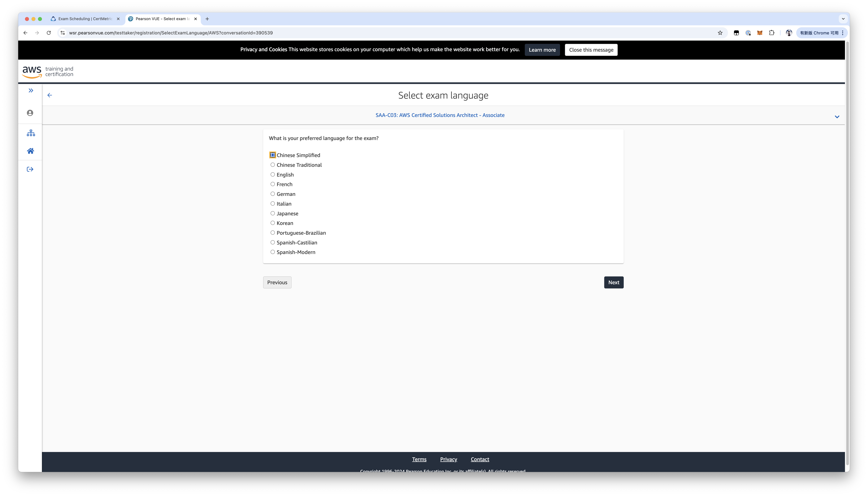Close this message cookie banner button

(x=591, y=50)
